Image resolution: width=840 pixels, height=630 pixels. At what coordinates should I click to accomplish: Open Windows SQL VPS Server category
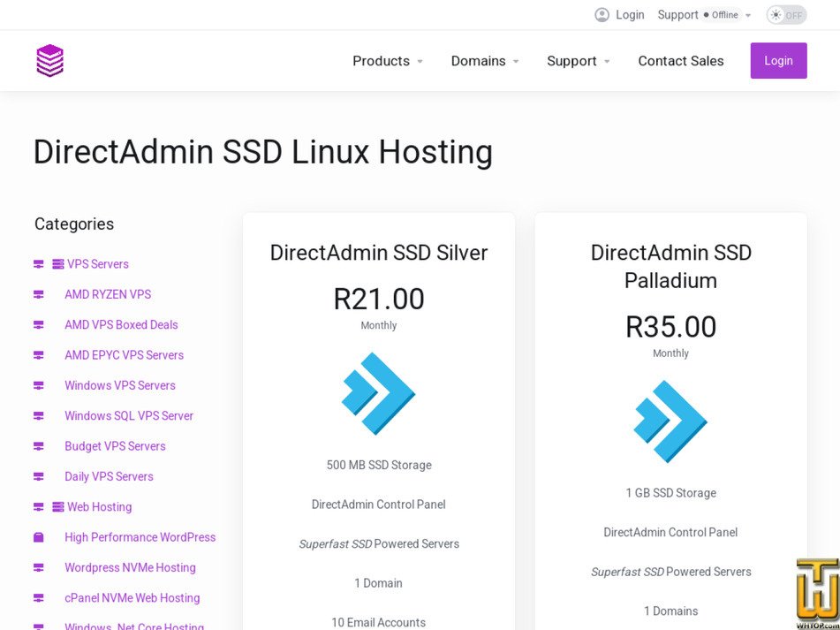129,415
